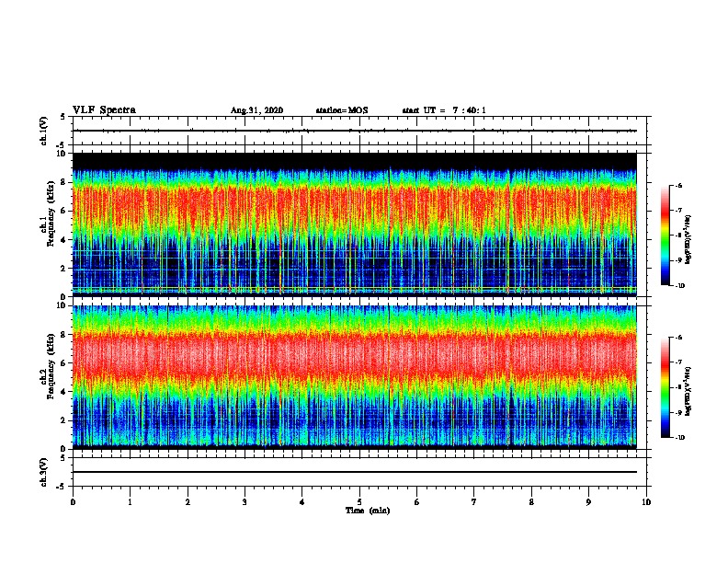Viewport: 728px width, 563px height.
Task: Click the ch.1 spectrogram panel
Action: pyautogui.click(x=355, y=224)
